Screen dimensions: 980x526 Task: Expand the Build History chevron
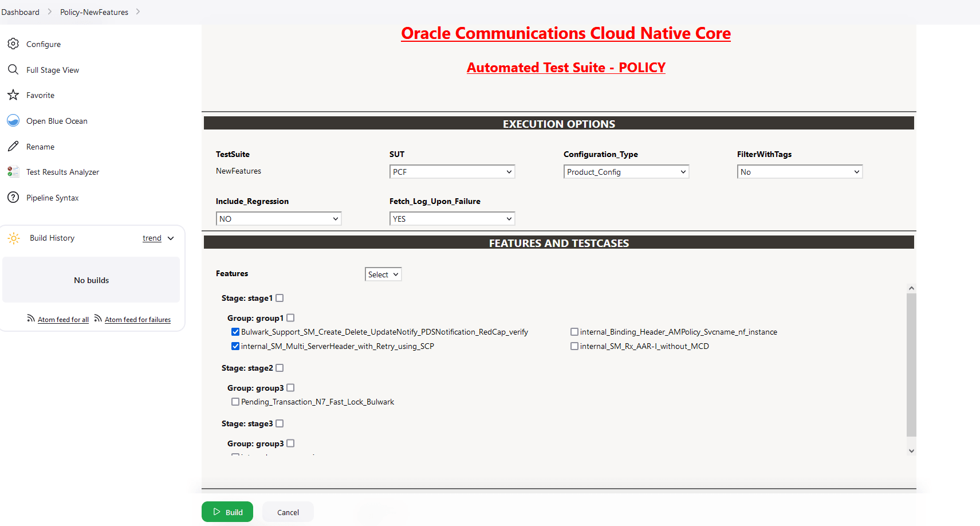[171, 238]
